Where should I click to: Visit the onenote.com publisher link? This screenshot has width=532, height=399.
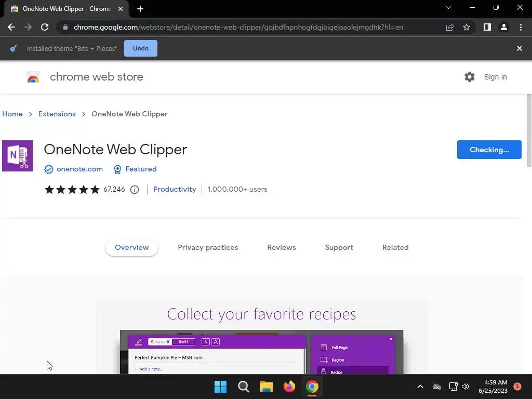pos(79,169)
